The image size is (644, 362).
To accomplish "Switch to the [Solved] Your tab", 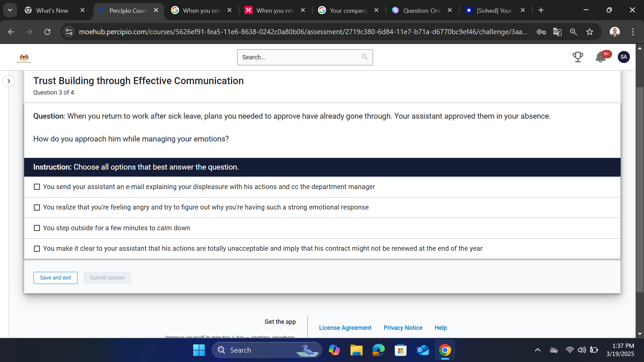I will (x=494, y=10).
